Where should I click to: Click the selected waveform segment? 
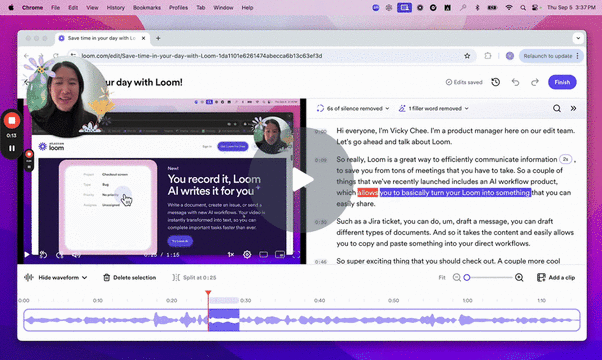[224, 320]
